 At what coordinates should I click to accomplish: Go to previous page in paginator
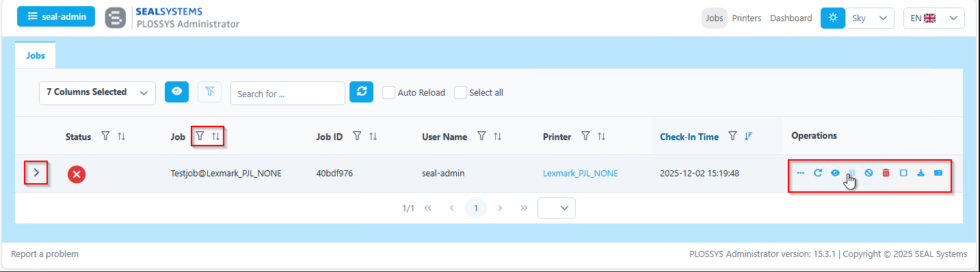[x=451, y=208]
